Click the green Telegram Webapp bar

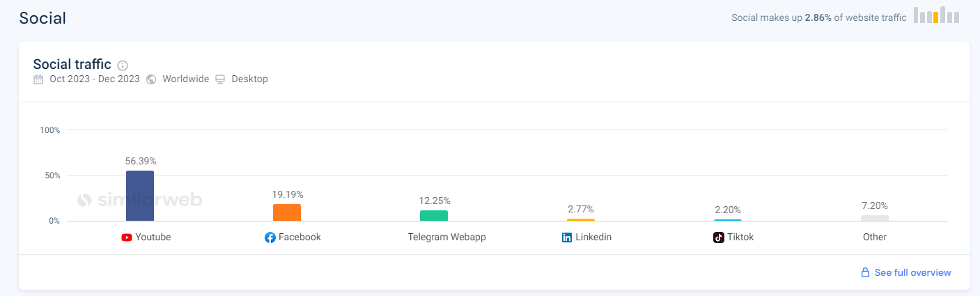coord(434,216)
